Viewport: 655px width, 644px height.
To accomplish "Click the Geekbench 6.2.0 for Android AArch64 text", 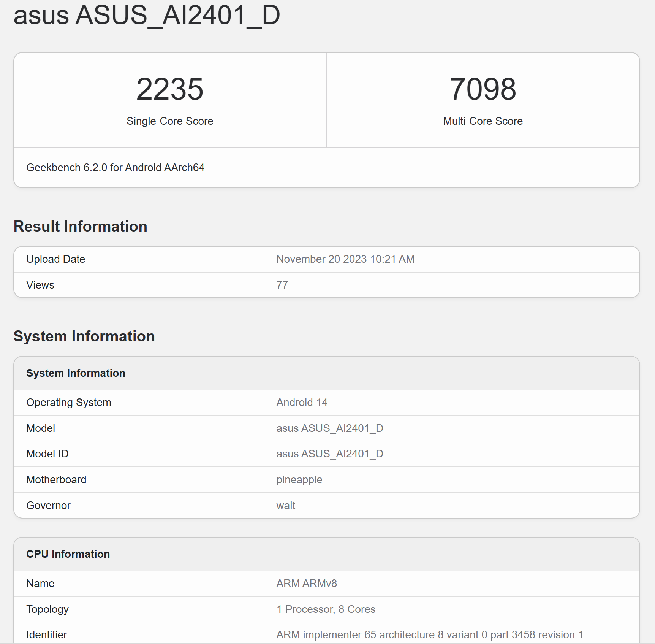I will 115,168.
